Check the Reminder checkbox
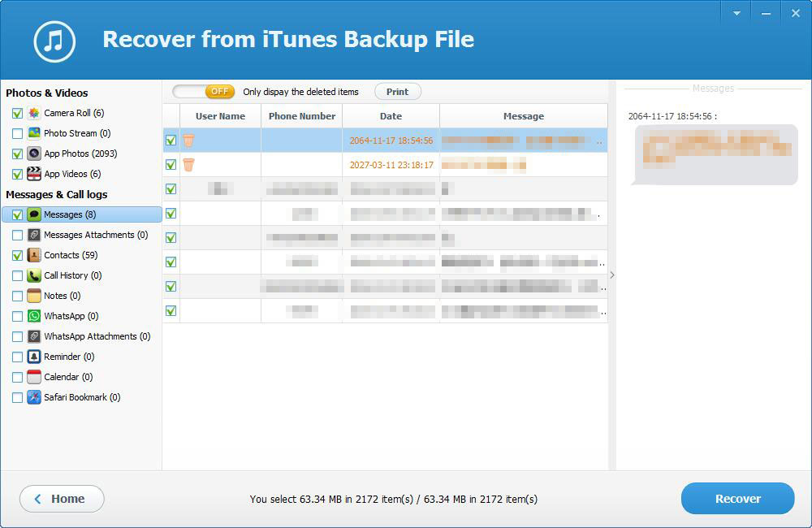 tap(18, 357)
